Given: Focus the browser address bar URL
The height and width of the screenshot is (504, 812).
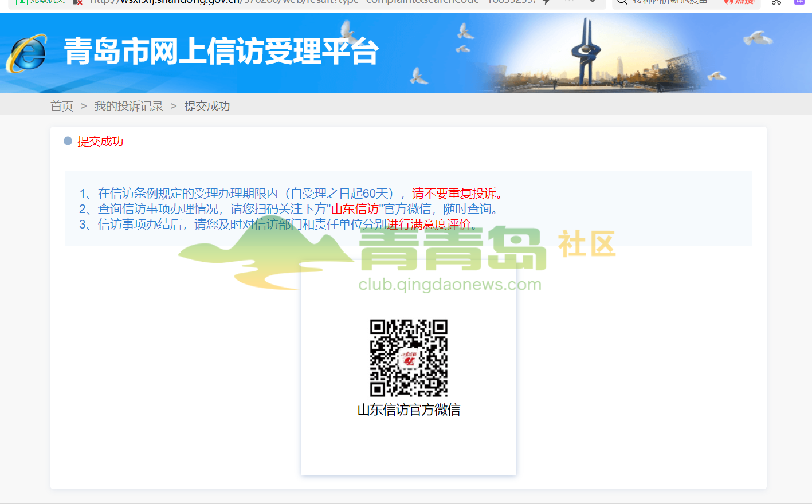Looking at the screenshot, I should coord(312,2).
